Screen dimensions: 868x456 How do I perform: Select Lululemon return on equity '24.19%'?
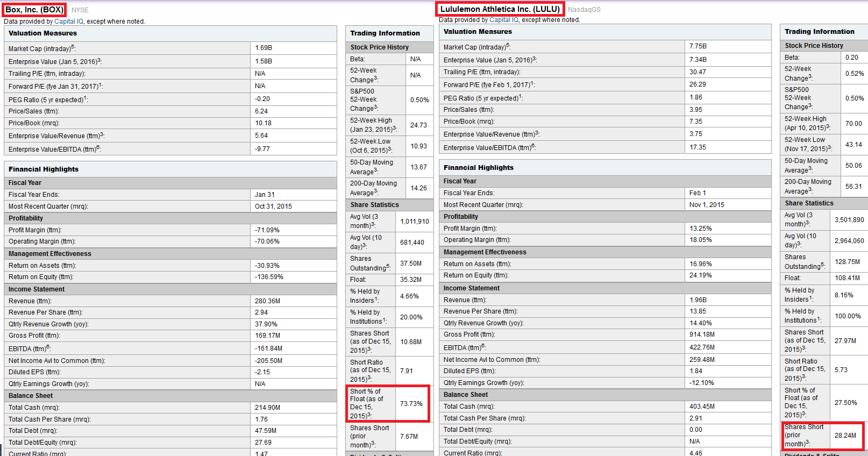[x=701, y=275]
